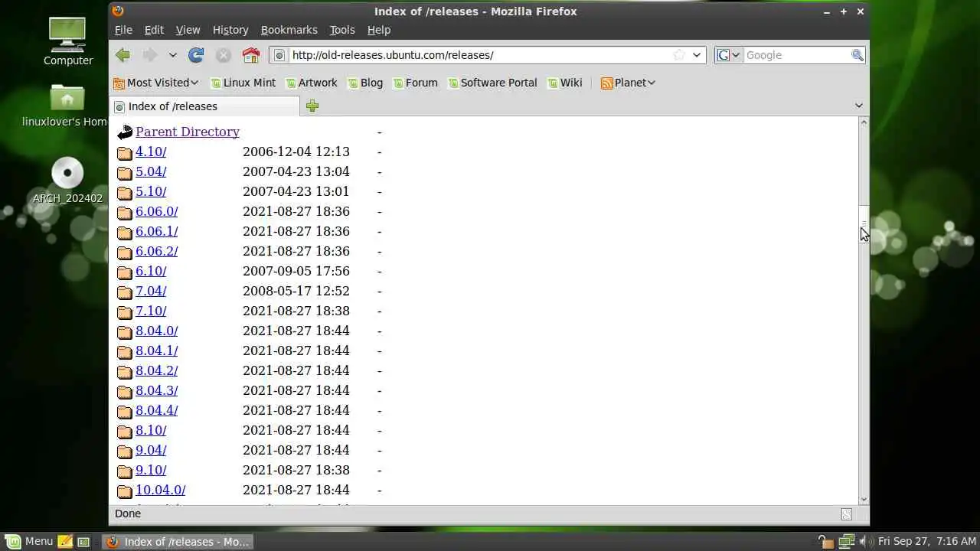980x551 pixels.
Task: Open the 6.06.1/ directory link
Action: click(156, 231)
